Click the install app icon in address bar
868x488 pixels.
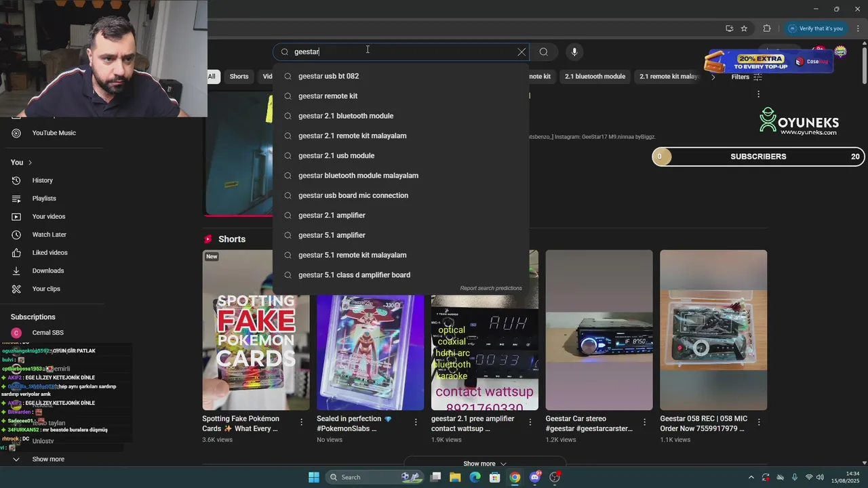(729, 28)
